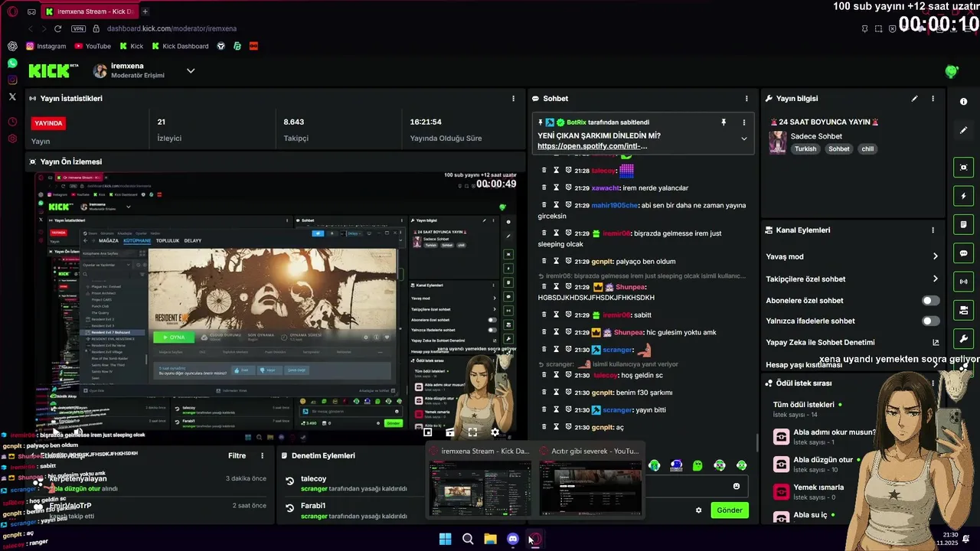The width and height of the screenshot is (980, 551).
Task: Open the Spotify link in pinned message
Action: (x=592, y=146)
